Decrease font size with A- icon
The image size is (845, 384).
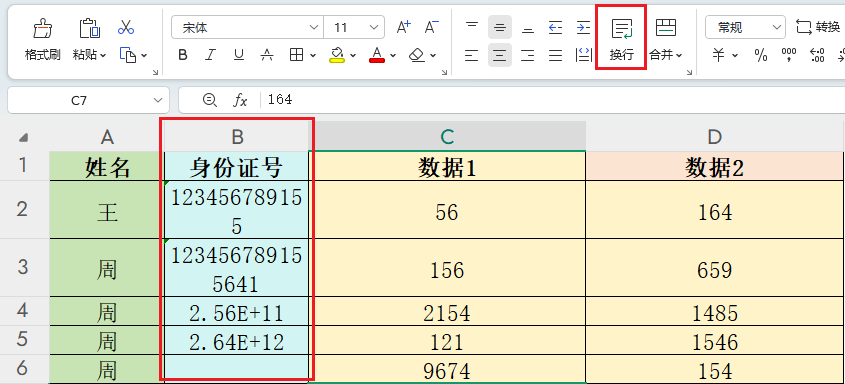[x=432, y=27]
